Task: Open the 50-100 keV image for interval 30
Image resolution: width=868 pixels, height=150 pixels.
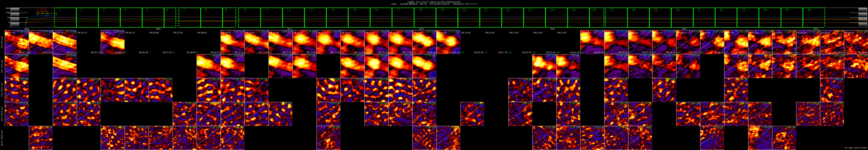Action: tap(712, 138)
